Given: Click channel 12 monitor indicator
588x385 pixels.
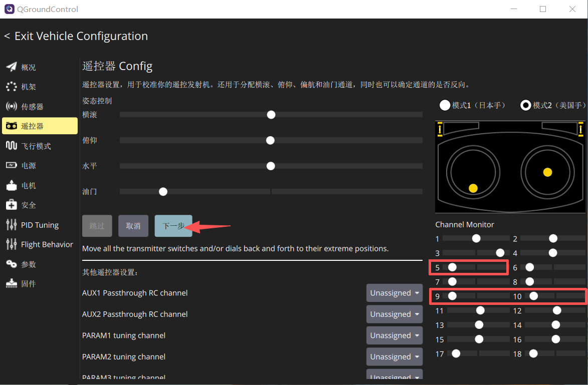Looking at the screenshot, I should click(x=557, y=310).
